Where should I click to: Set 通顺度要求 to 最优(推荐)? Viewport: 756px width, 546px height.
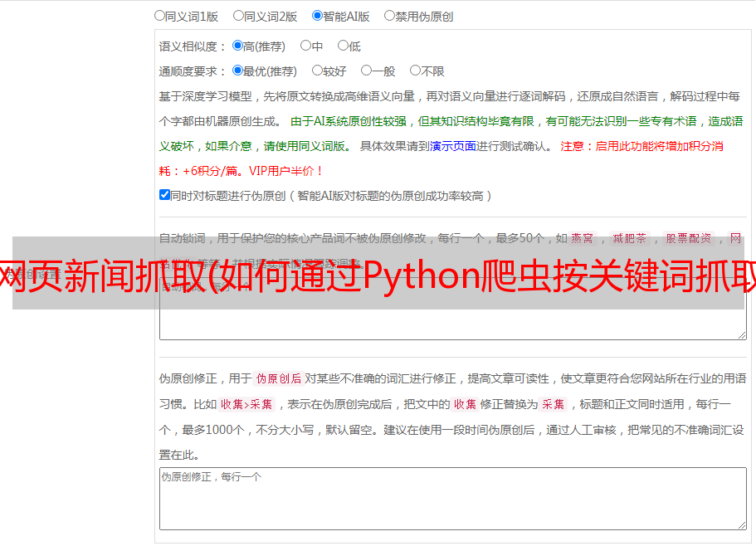pos(237,71)
